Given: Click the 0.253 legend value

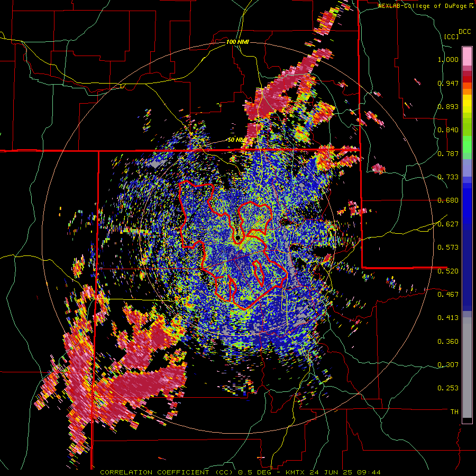Looking at the screenshot, I should pyautogui.click(x=448, y=388).
